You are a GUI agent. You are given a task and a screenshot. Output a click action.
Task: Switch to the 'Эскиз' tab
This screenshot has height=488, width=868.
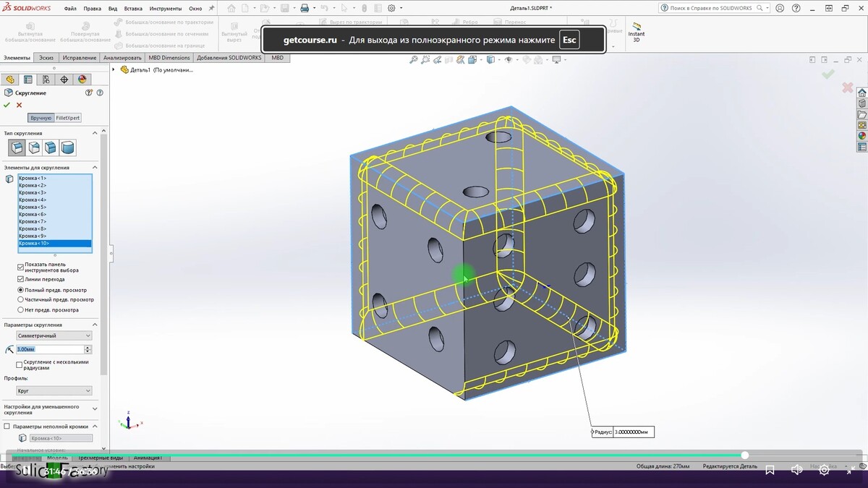tap(46, 58)
